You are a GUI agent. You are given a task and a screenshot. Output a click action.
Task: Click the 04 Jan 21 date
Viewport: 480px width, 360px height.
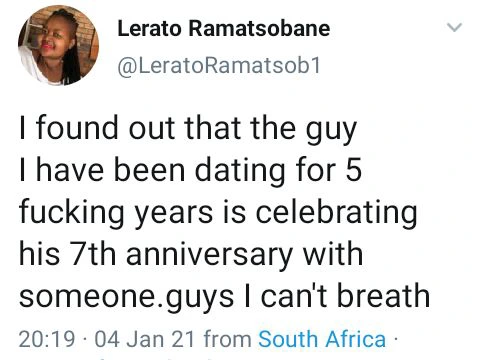[x=144, y=339]
